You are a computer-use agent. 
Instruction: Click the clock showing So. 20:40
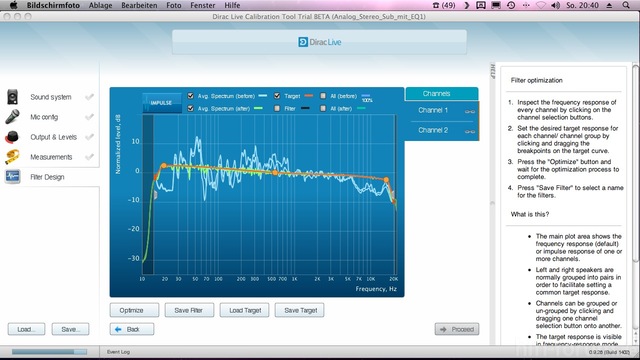tap(582, 5)
